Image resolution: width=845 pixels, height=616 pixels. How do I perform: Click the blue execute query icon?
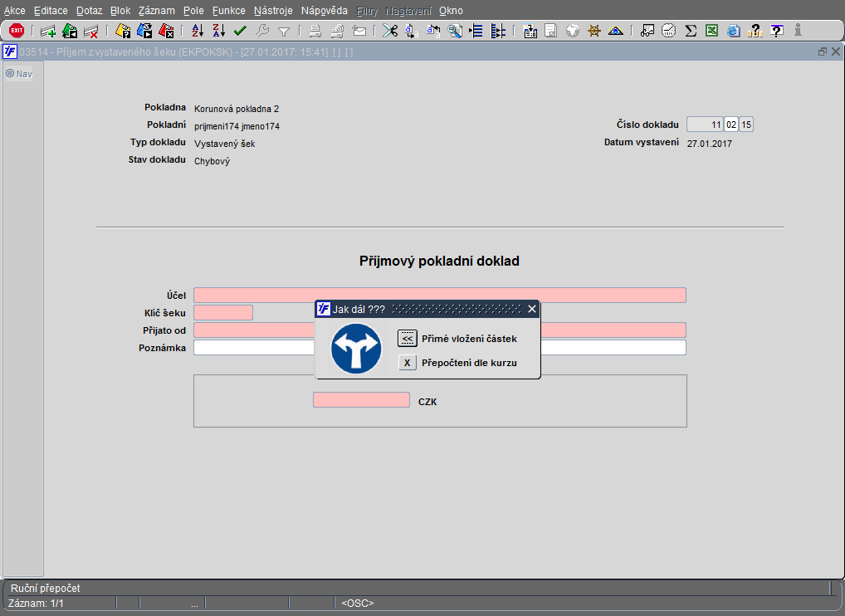coord(144,32)
